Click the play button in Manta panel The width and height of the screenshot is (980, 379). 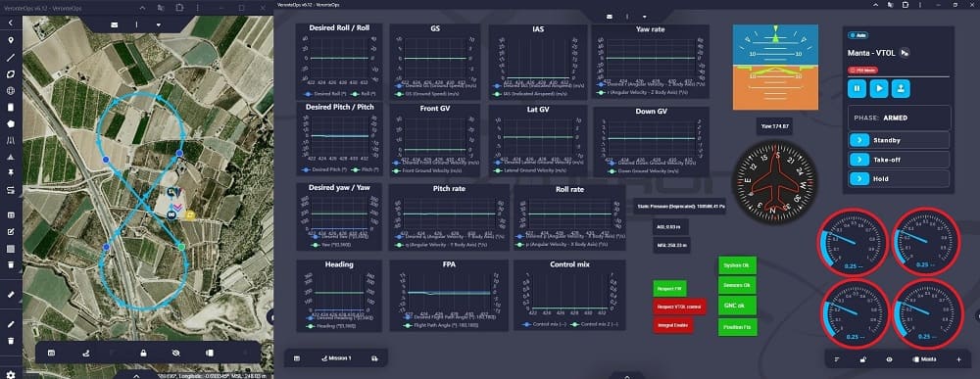(x=879, y=88)
